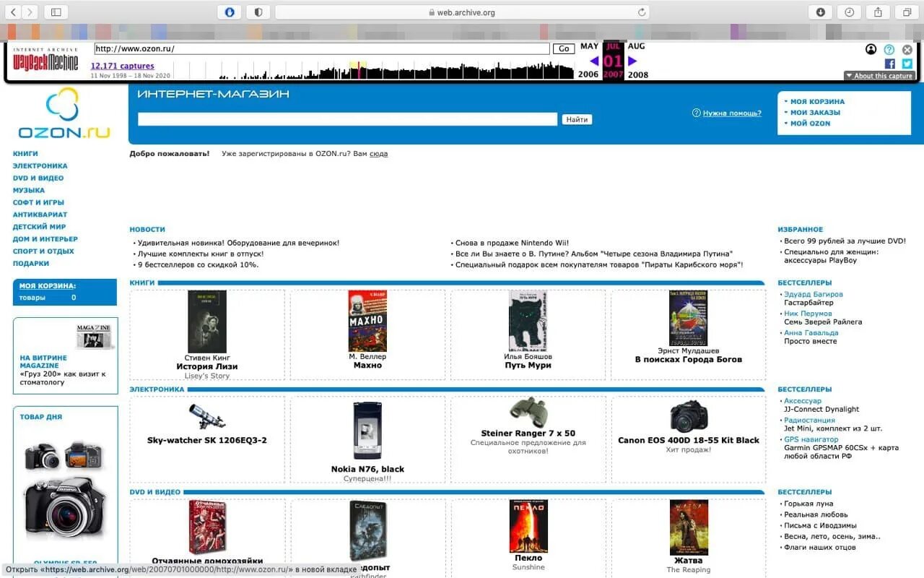Open the Пекло DVD cover

point(528,526)
